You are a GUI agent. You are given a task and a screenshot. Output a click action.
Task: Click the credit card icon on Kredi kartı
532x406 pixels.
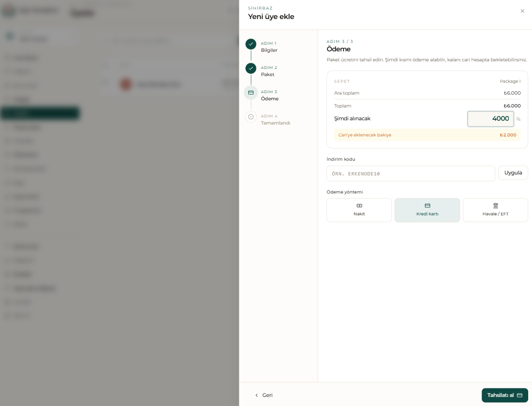427,206
